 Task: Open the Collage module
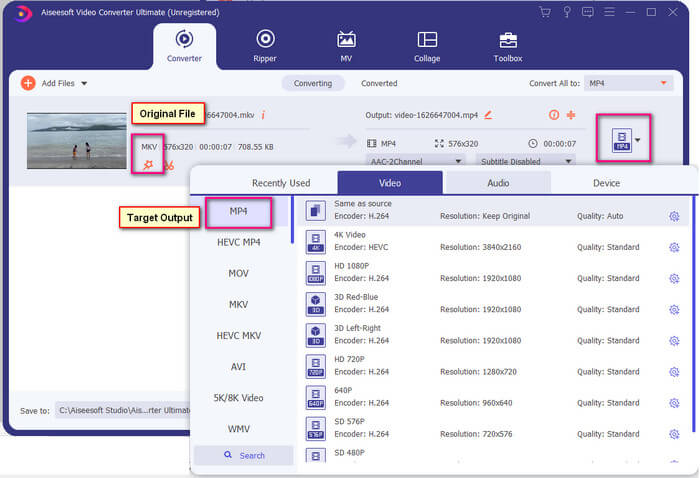427,45
